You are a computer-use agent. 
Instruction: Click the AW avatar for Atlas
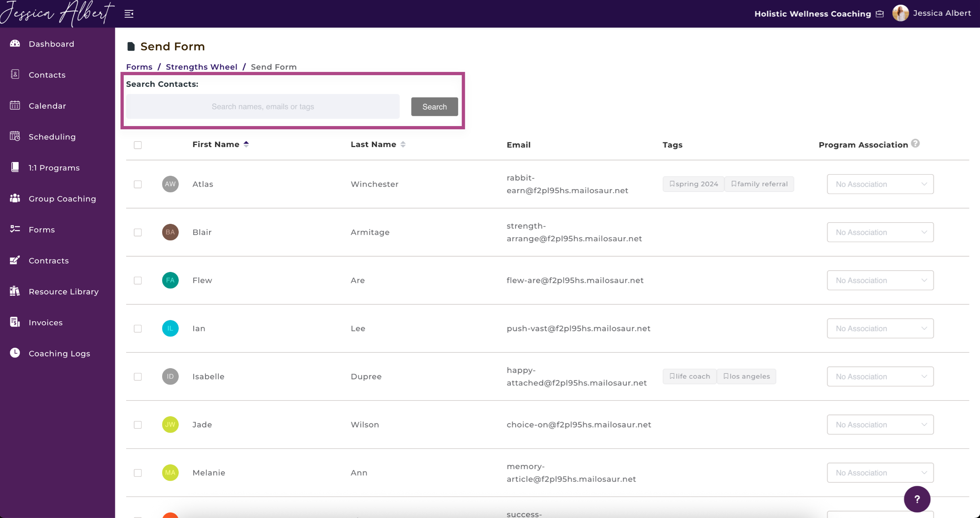pos(170,184)
